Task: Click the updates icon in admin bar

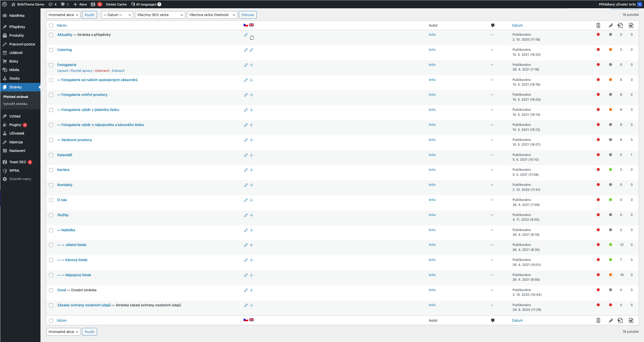Action: tap(51, 4)
